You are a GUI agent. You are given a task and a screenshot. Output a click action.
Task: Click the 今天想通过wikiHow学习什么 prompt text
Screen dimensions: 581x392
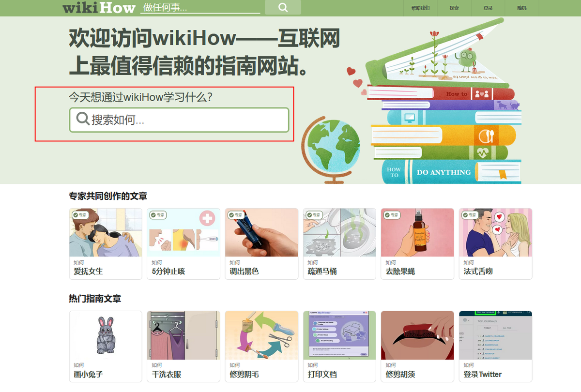141,97
